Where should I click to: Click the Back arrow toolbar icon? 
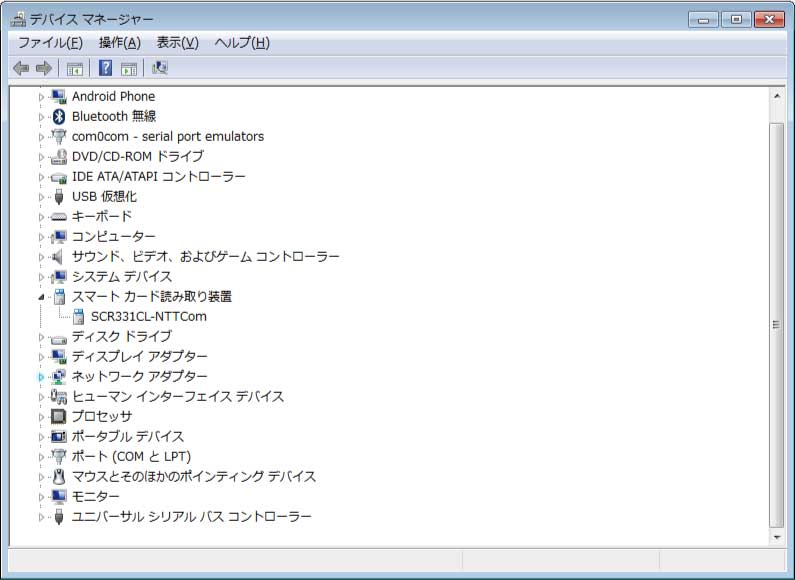coord(21,68)
